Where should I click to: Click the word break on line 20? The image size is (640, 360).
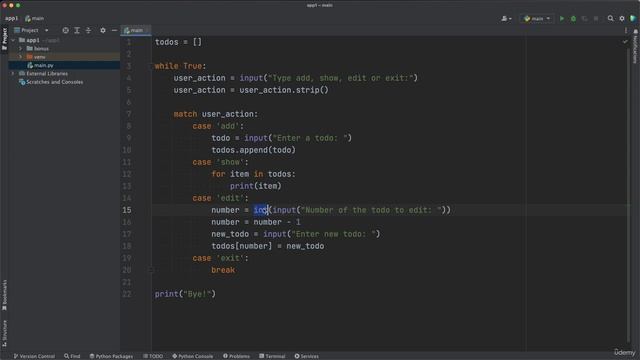coord(223,270)
